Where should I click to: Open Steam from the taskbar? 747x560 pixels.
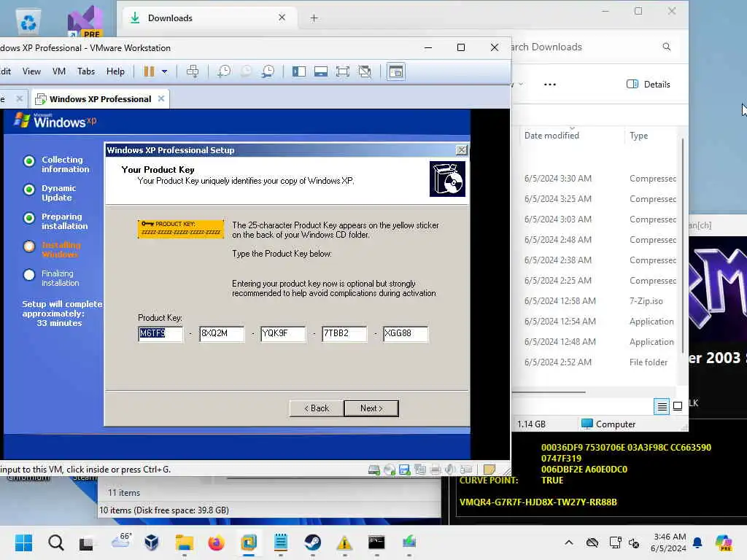click(312, 542)
